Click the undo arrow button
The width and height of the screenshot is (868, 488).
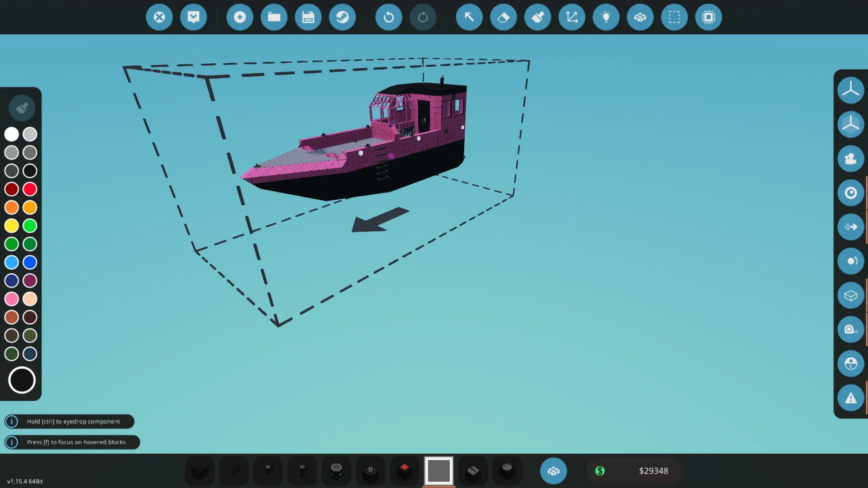click(388, 17)
